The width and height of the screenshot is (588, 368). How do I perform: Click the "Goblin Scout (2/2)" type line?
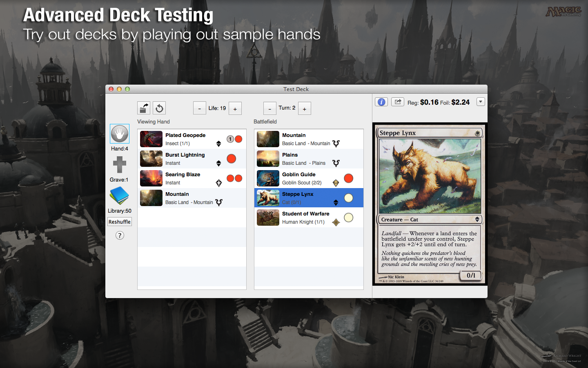point(302,183)
